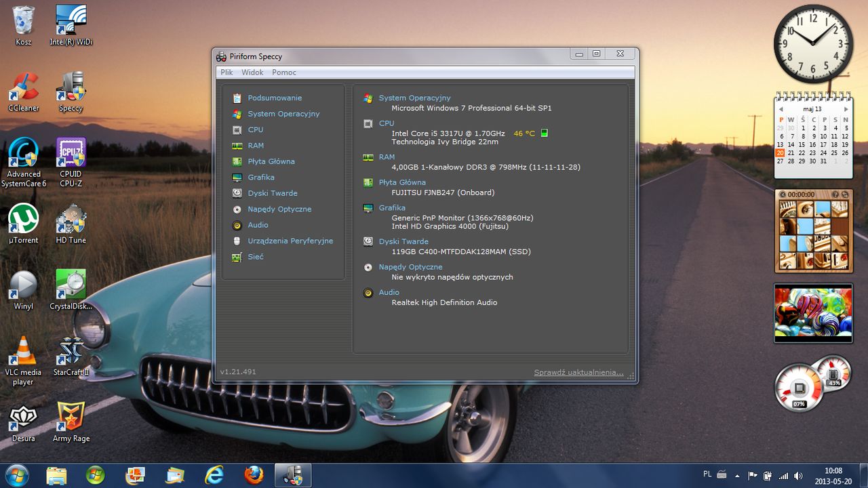The width and height of the screenshot is (868, 488).
Task: Select Audio in sidebar
Action: point(258,225)
